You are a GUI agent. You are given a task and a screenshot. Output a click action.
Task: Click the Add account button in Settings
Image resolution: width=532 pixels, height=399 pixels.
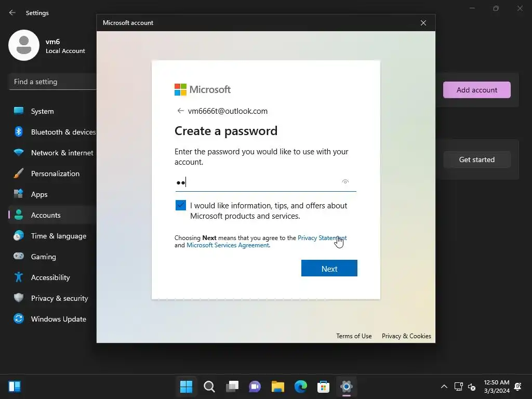point(477,90)
